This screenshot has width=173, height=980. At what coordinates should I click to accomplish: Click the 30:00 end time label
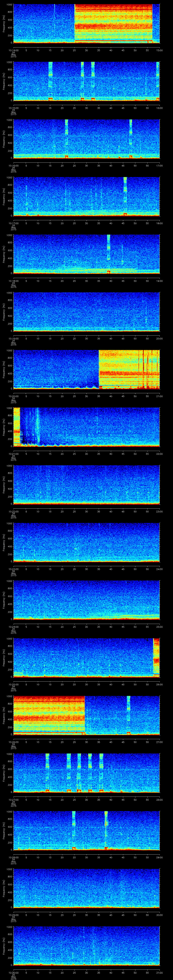[x=159, y=915]
